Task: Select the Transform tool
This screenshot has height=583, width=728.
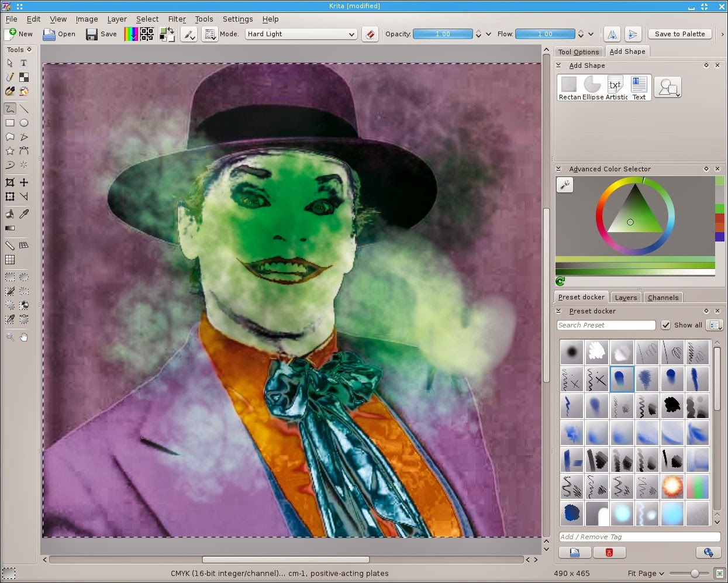Action: click(x=10, y=196)
